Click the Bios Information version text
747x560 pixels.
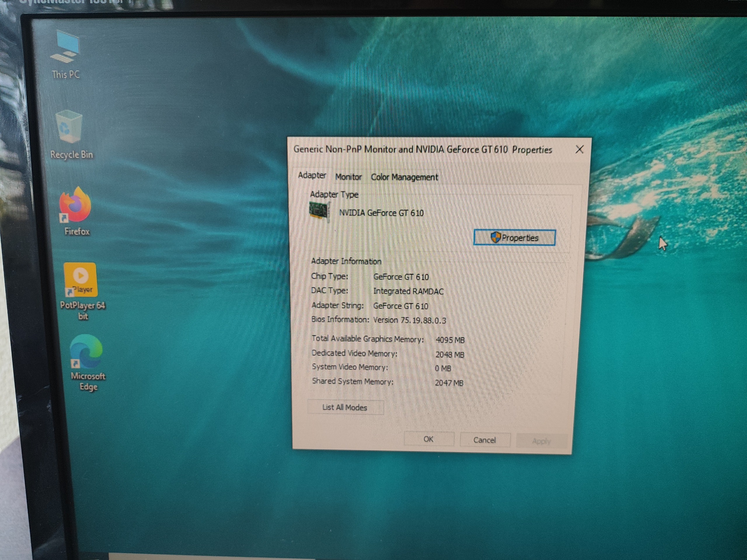click(409, 320)
